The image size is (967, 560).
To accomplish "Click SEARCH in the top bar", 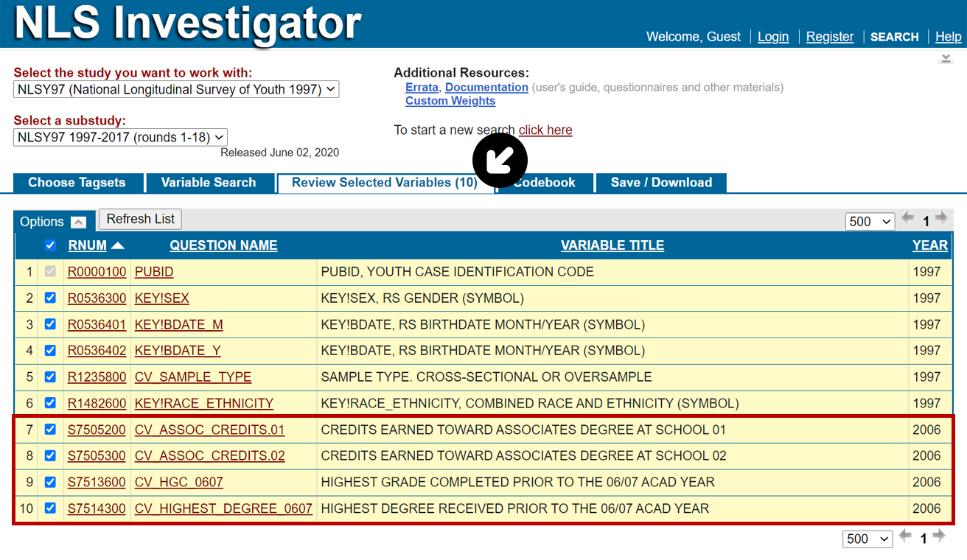I will pos(895,37).
